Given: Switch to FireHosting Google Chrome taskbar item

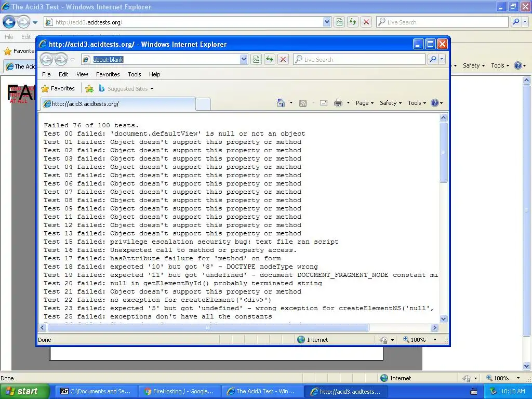Looking at the screenshot, I should [x=179, y=391].
